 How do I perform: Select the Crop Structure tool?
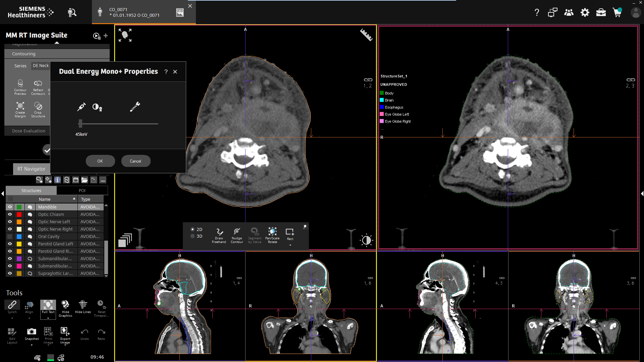point(38,110)
